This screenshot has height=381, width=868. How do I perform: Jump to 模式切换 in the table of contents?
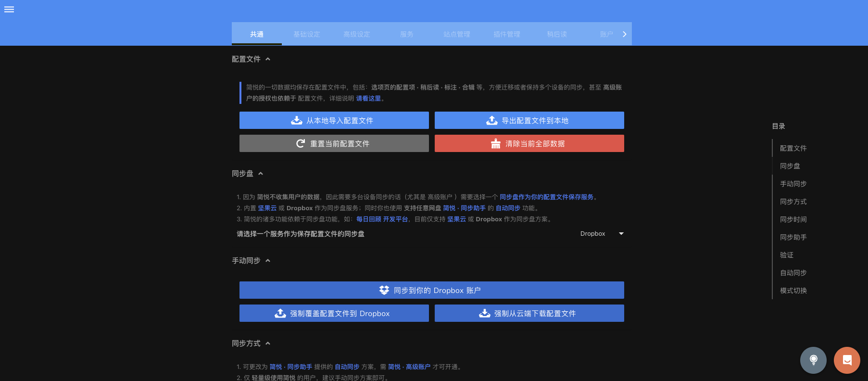793,291
